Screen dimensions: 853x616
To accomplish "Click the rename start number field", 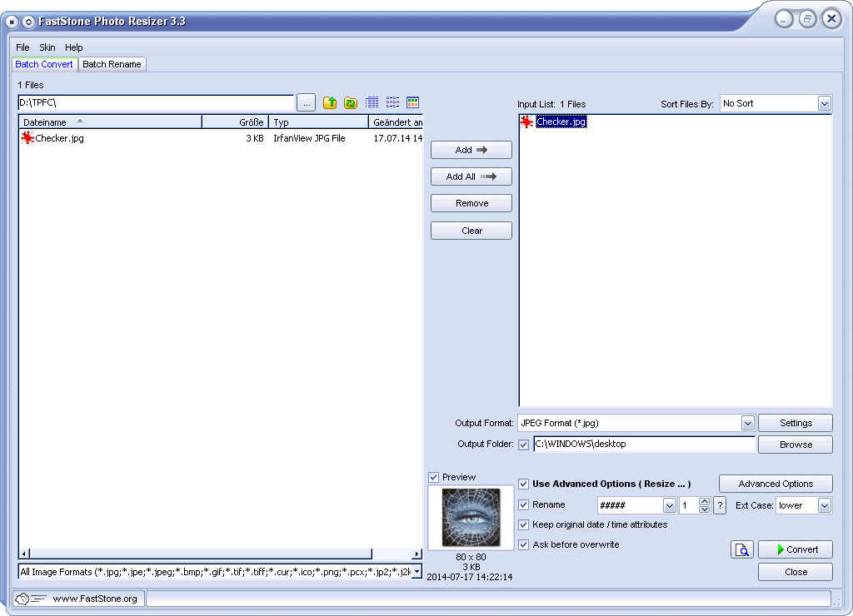I will tap(687, 505).
